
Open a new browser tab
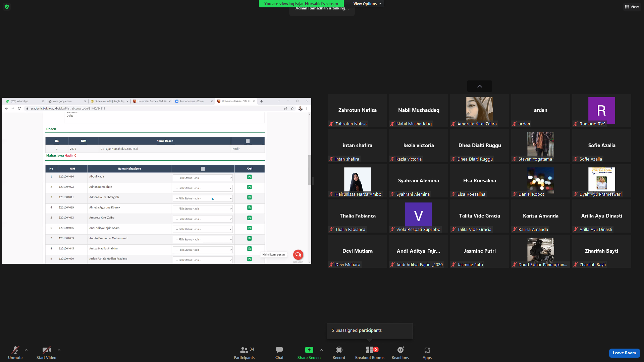pyautogui.click(x=262, y=101)
